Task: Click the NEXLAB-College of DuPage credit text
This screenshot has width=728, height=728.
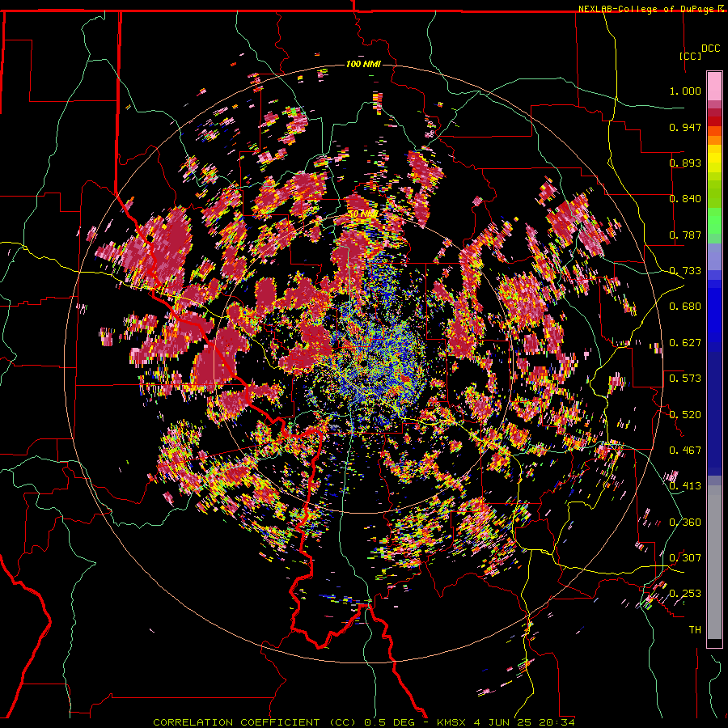Action: pos(647,9)
